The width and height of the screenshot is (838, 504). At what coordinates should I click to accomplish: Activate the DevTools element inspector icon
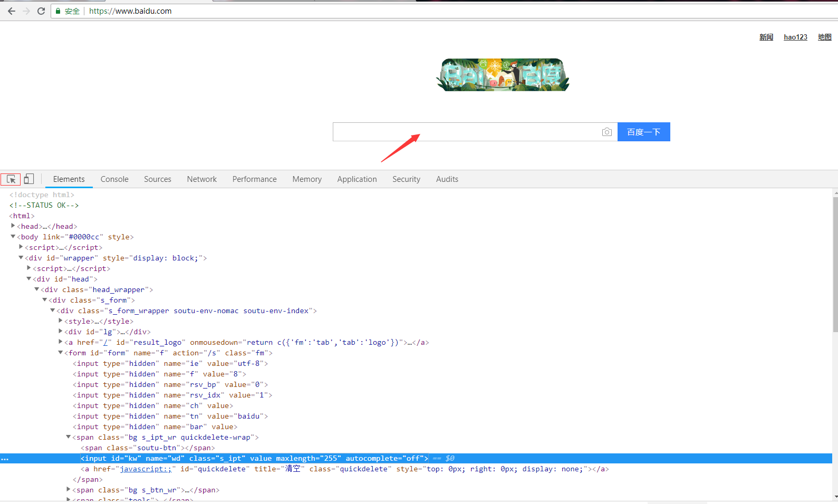pos(11,179)
